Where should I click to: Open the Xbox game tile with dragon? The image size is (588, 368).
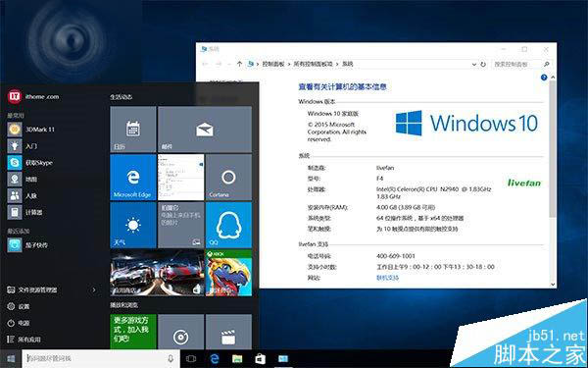[228, 273]
